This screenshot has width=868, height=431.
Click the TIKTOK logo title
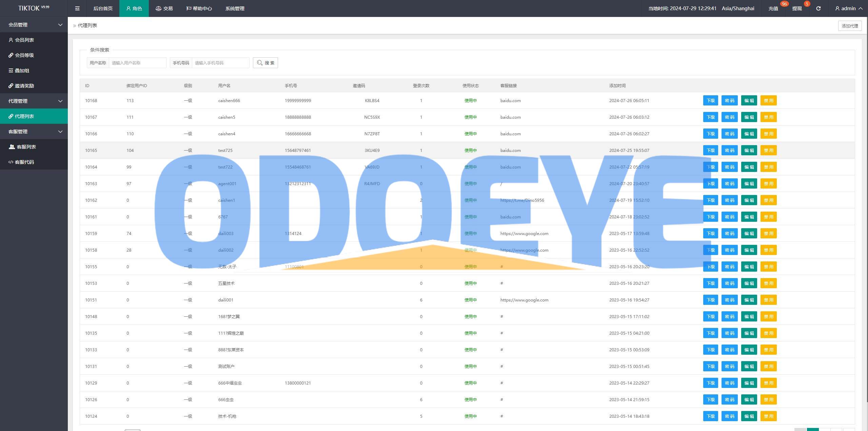34,8
